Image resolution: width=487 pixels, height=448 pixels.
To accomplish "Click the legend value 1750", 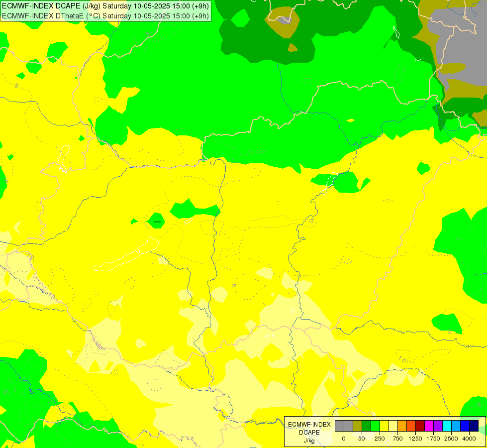I will tap(433, 439).
